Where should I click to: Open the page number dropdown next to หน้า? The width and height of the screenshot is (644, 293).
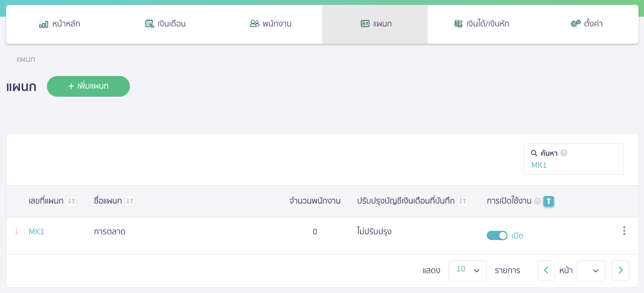coord(591,271)
